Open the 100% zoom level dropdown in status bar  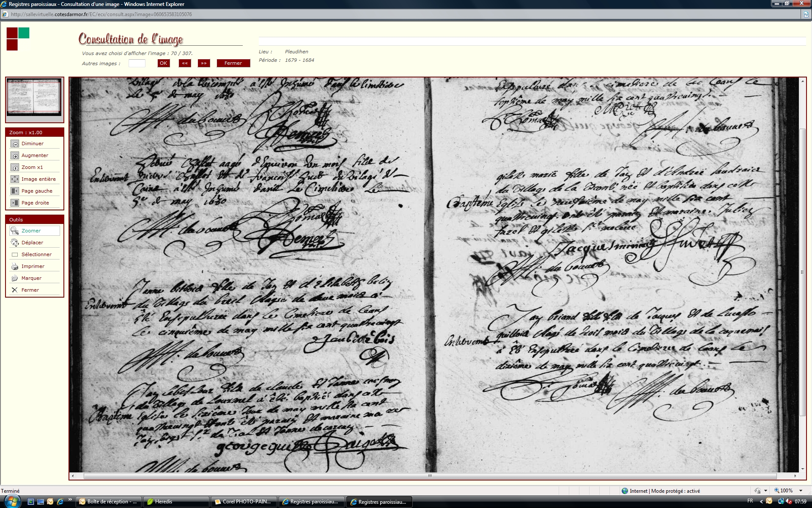(801, 491)
